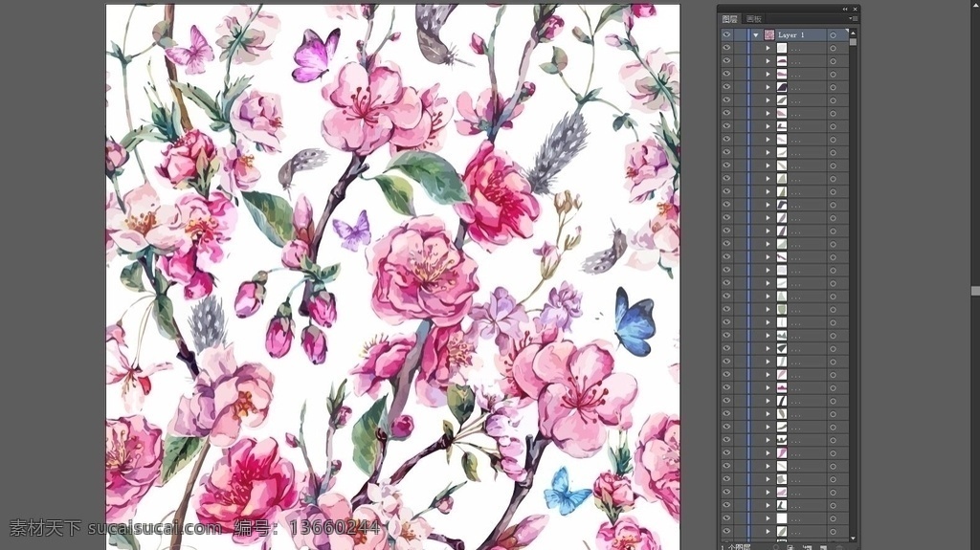Hide the third sublayer under Layer 1
This screenshot has width=980, height=550.
[726, 74]
